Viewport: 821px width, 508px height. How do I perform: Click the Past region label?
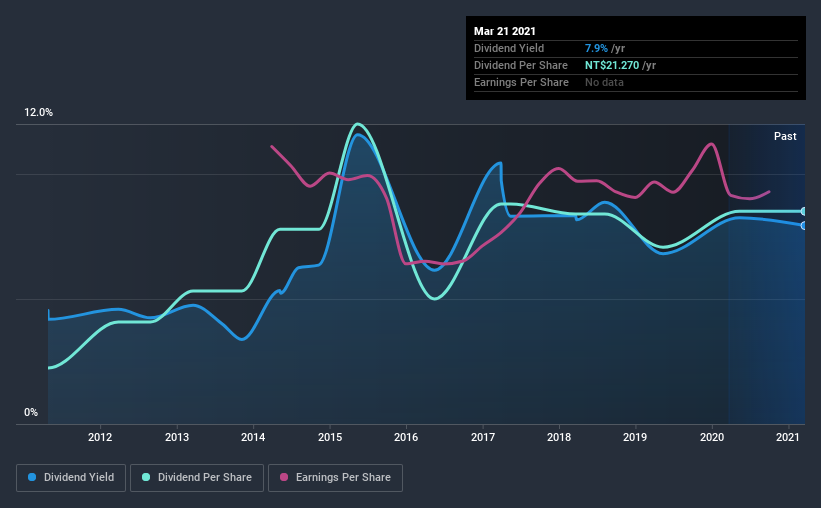785,136
